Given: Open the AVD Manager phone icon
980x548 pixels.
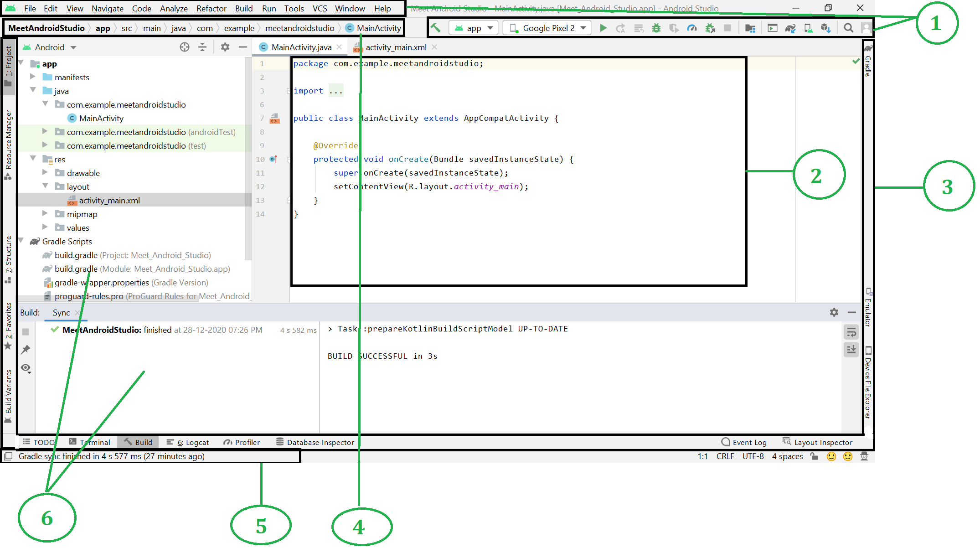Looking at the screenshot, I should coord(808,27).
